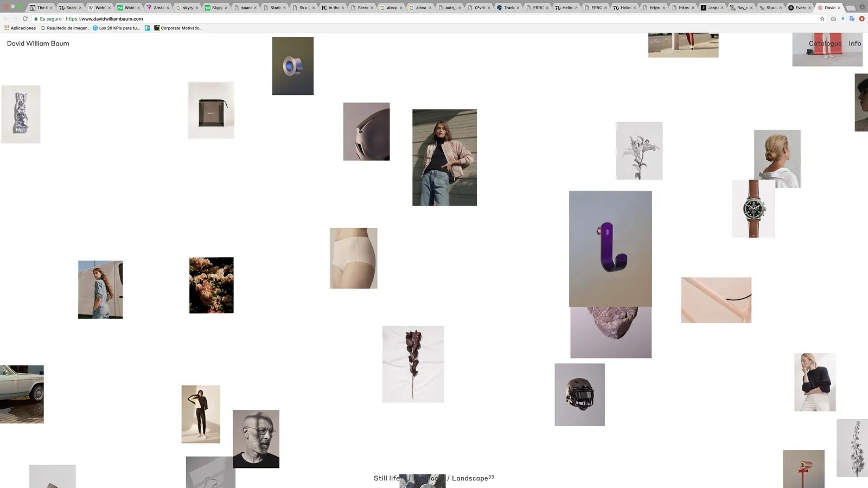The height and width of the screenshot is (488, 868).
Task: Open the Corporate Motivatio... bookmark
Action: [178, 28]
